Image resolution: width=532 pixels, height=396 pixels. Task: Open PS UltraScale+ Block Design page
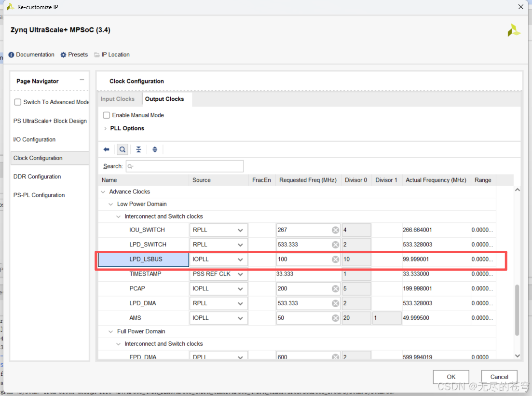[50, 121]
